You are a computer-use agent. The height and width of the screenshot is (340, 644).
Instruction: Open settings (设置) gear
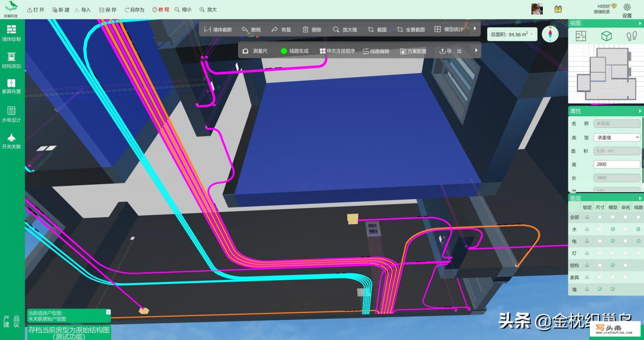[x=627, y=10]
